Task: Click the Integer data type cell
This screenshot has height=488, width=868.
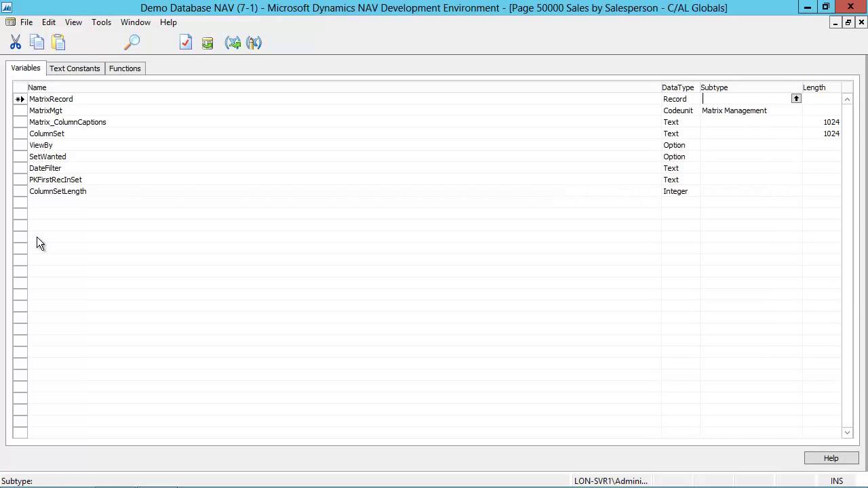Action: click(x=680, y=191)
